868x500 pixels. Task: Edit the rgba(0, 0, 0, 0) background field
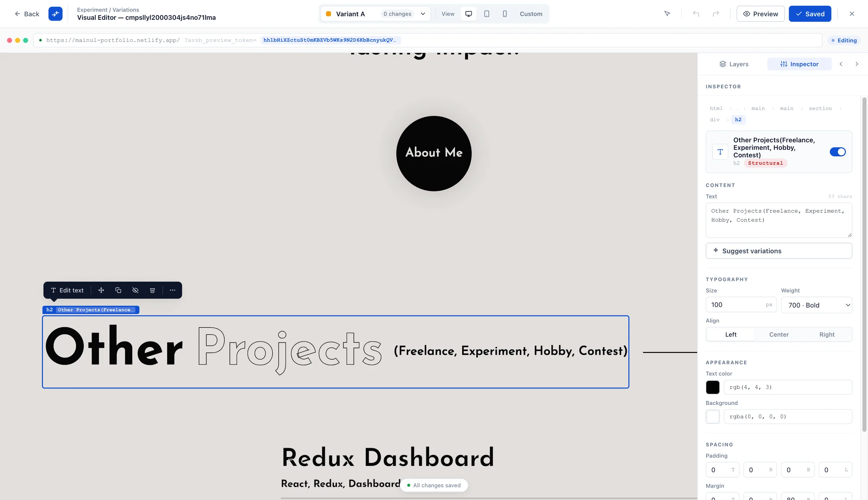[788, 416]
